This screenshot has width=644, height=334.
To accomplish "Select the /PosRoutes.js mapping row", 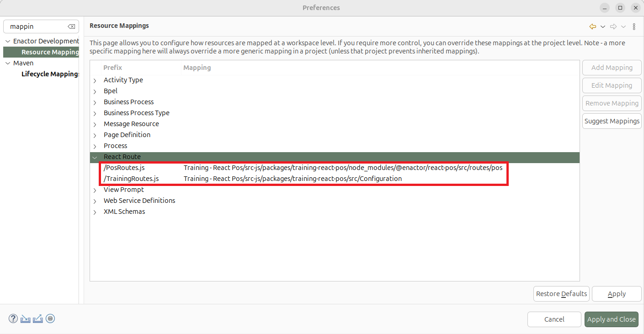I will pos(335,168).
